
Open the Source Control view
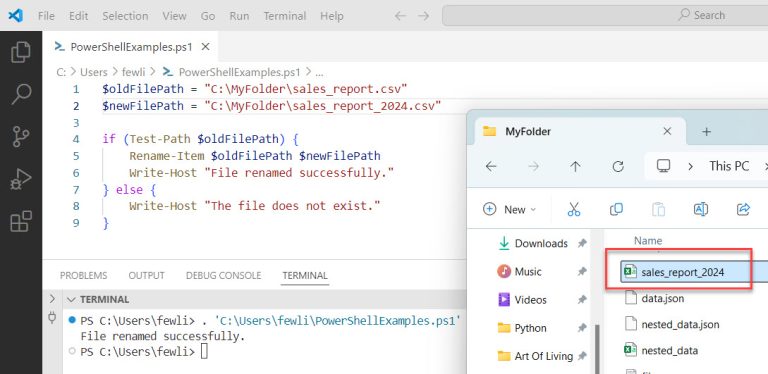tap(21, 137)
